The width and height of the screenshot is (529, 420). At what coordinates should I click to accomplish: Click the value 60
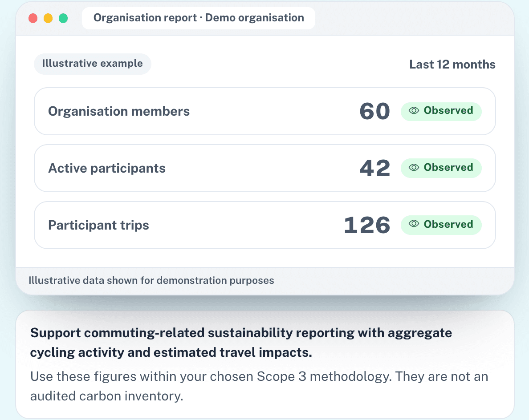374,112
